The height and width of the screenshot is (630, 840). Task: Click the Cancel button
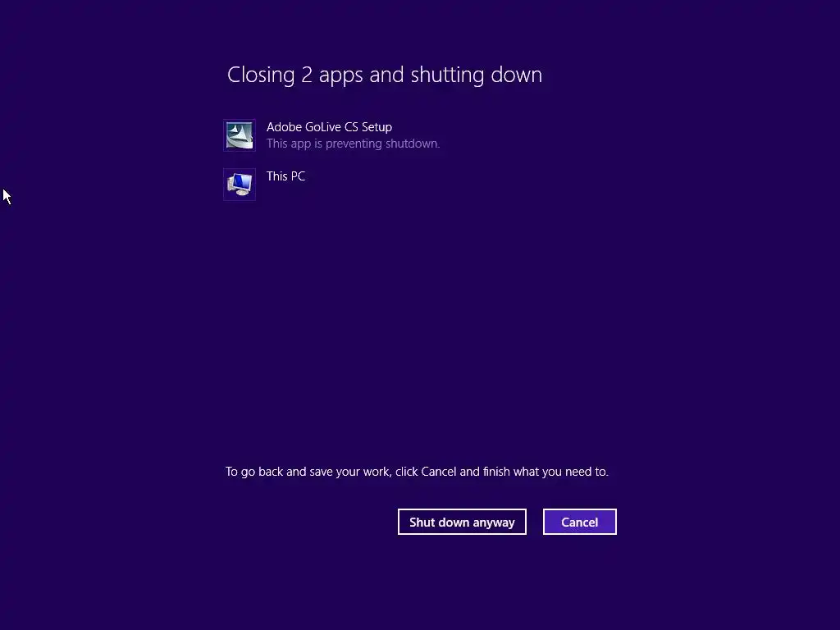pyautogui.click(x=580, y=522)
